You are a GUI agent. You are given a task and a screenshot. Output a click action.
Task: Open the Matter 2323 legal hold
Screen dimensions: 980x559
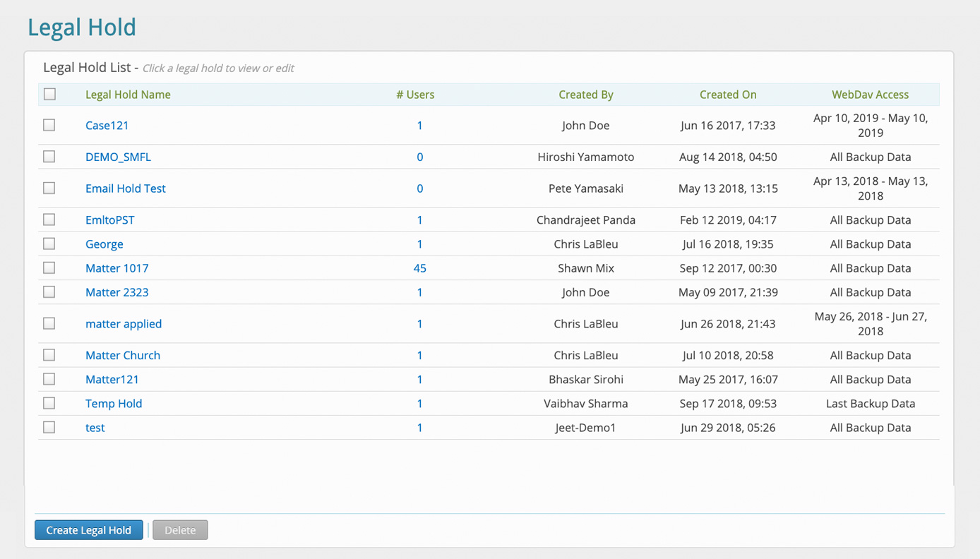pos(116,291)
